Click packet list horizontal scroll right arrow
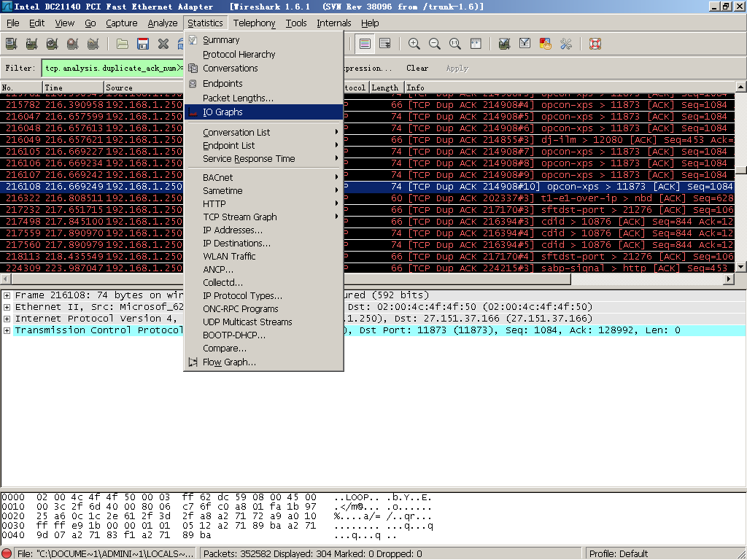This screenshot has width=747, height=560. [x=729, y=279]
